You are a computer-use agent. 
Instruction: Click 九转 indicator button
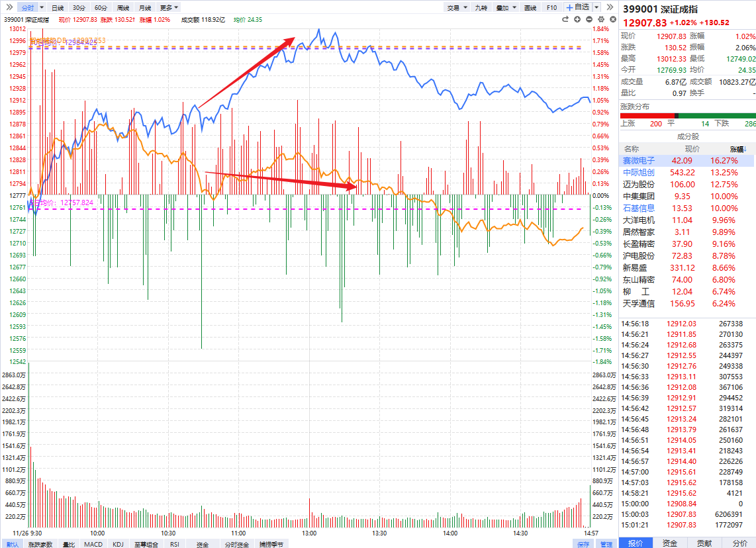[x=481, y=8]
